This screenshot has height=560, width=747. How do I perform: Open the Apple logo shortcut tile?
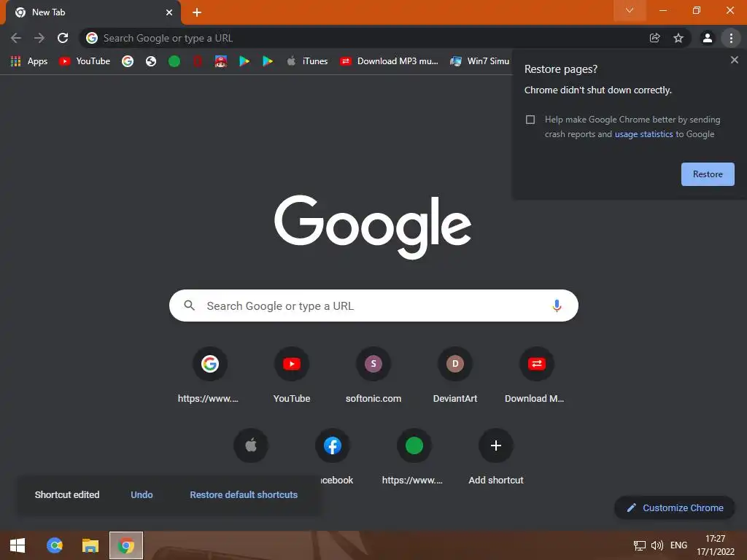(251, 446)
